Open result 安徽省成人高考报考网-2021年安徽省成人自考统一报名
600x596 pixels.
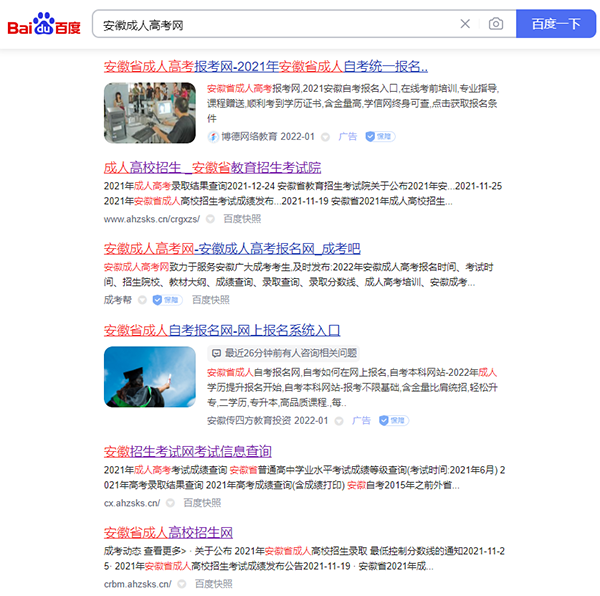point(266,67)
